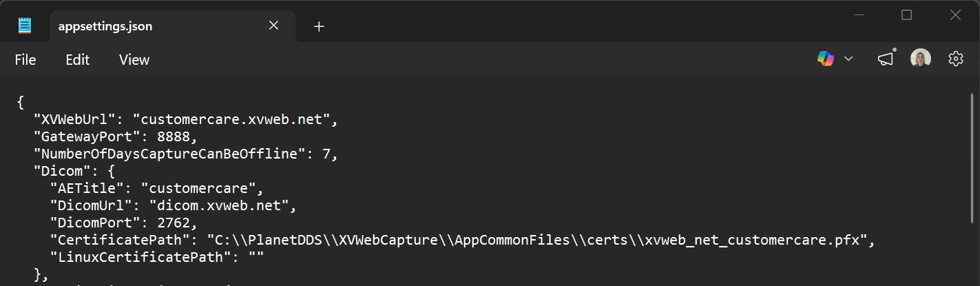This screenshot has height=286, width=980.
Task: Open Notepad settings gear
Action: click(x=955, y=59)
